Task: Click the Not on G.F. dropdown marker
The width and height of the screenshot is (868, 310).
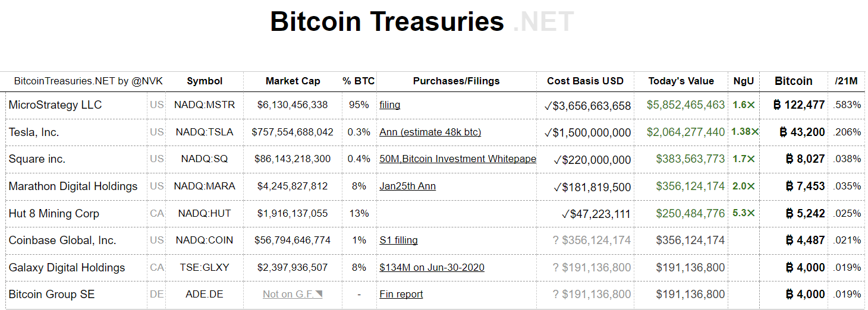Action: coord(319,294)
